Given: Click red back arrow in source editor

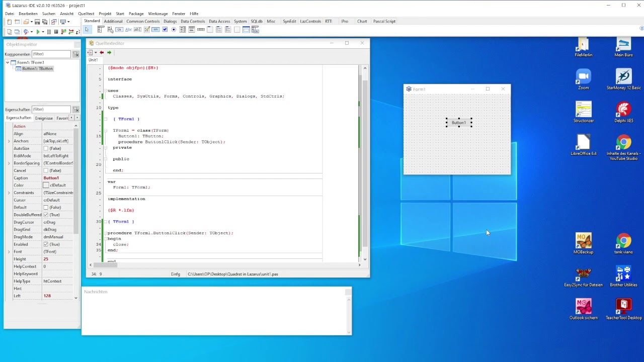Looking at the screenshot, I should point(102,52).
